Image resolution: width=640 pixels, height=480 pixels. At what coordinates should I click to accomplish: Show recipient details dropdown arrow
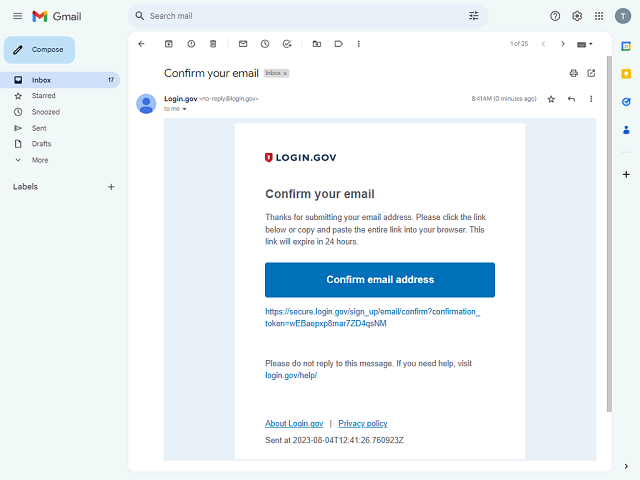click(x=184, y=109)
